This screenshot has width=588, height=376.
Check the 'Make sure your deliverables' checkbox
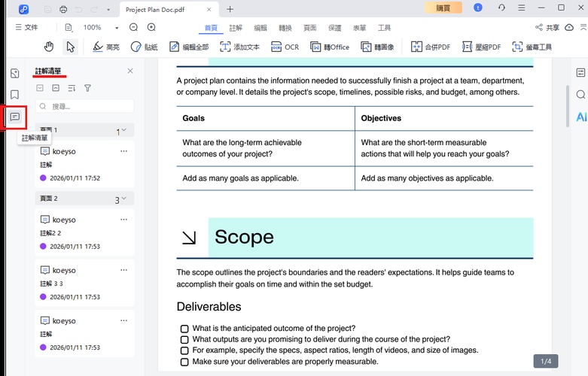(184, 362)
